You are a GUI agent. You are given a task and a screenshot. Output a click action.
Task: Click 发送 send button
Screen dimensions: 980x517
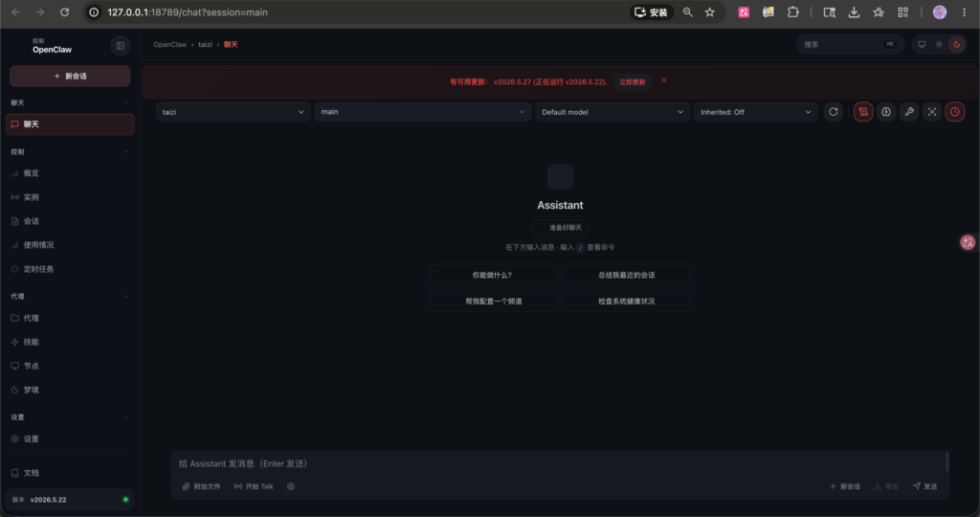coord(925,486)
